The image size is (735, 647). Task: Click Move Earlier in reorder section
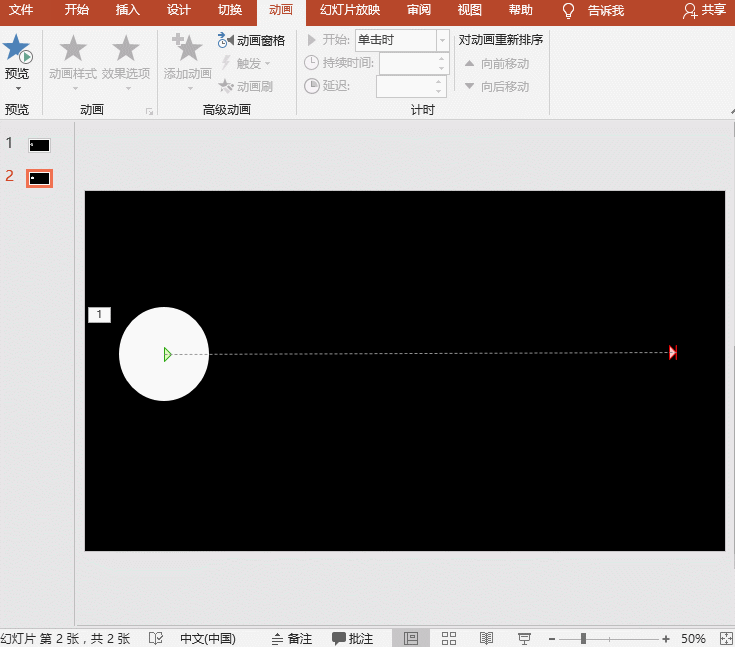(497, 64)
